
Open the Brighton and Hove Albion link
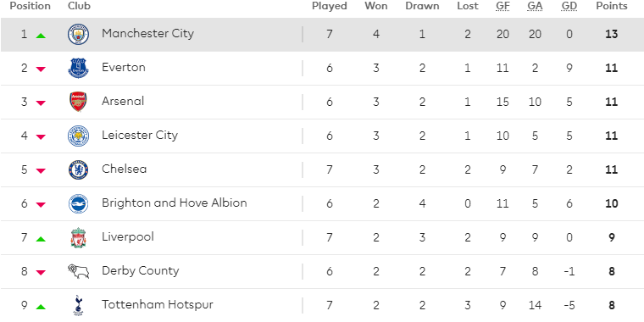click(175, 203)
